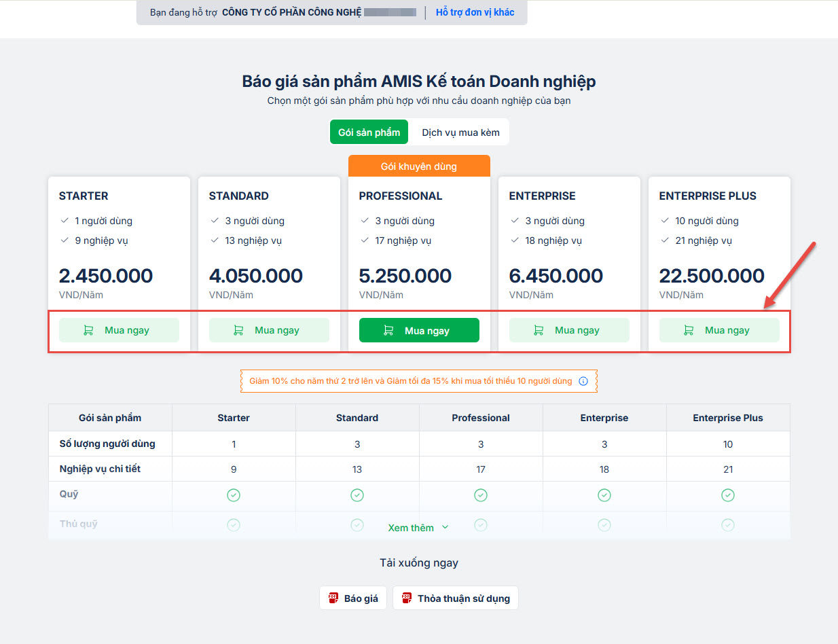Image resolution: width=838 pixels, height=644 pixels.
Task: Buy the PROFESSIONAL package with Mua ngay
Action: (x=419, y=330)
